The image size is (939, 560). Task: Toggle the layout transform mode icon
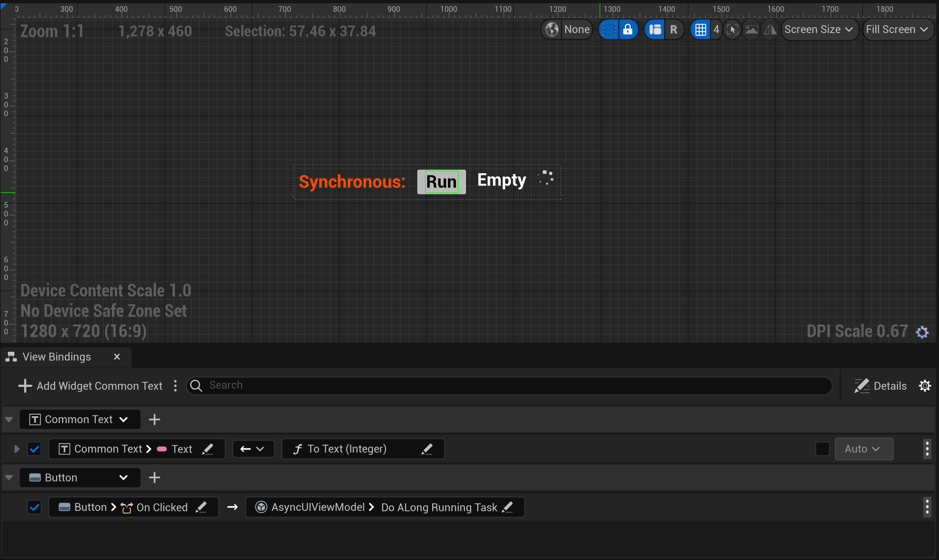pyautogui.click(x=655, y=29)
